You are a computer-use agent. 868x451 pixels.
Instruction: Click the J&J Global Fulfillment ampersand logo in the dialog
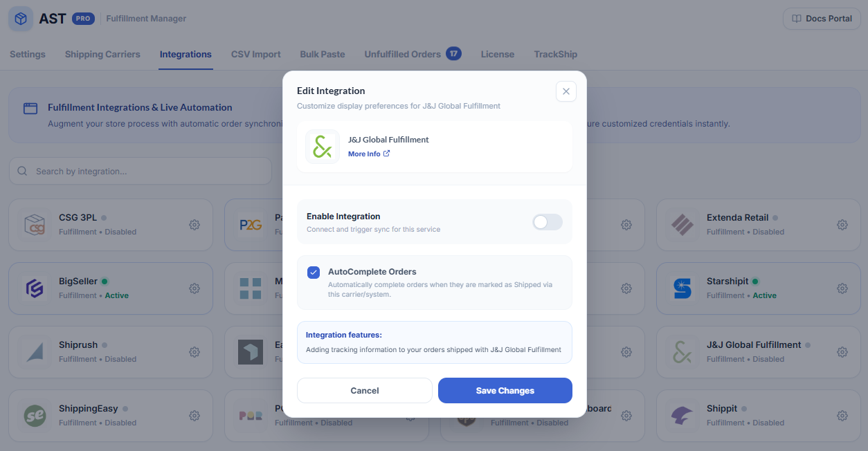(x=323, y=147)
